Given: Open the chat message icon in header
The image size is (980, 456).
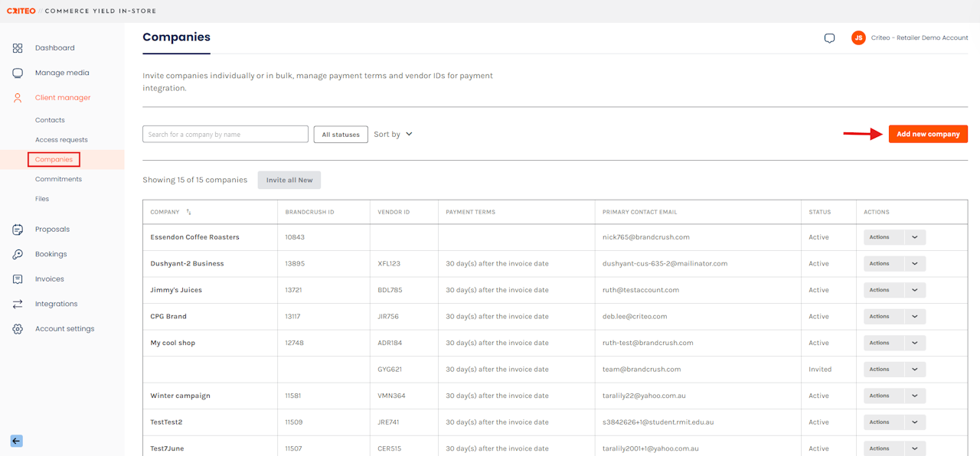Looking at the screenshot, I should [x=829, y=38].
